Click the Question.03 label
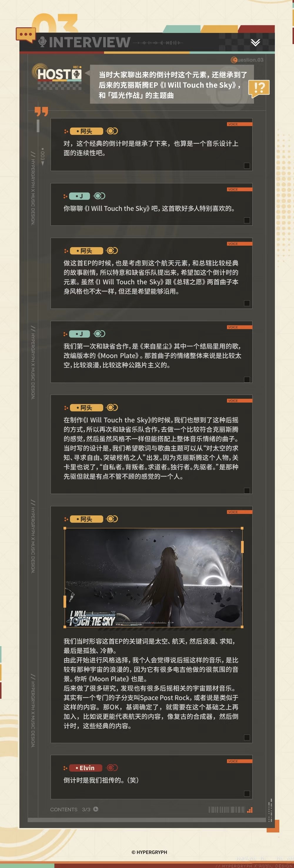Viewport: 294px width, 868px height. click(x=247, y=60)
